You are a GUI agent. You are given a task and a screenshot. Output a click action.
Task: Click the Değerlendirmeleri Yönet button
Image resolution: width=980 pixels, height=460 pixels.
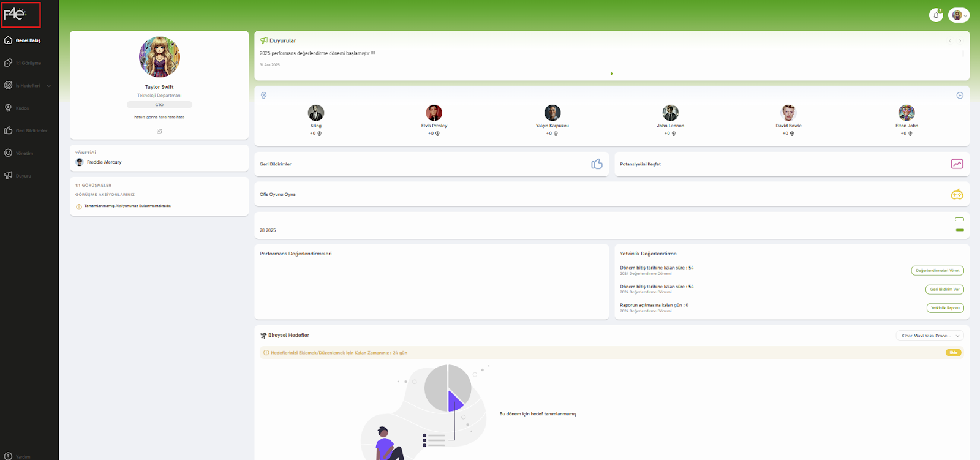(937, 271)
